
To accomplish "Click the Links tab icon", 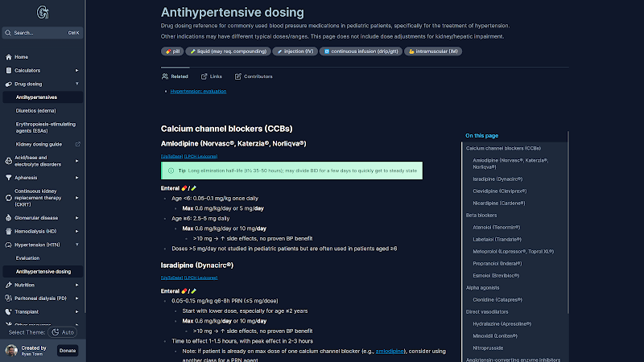I will coord(204,76).
